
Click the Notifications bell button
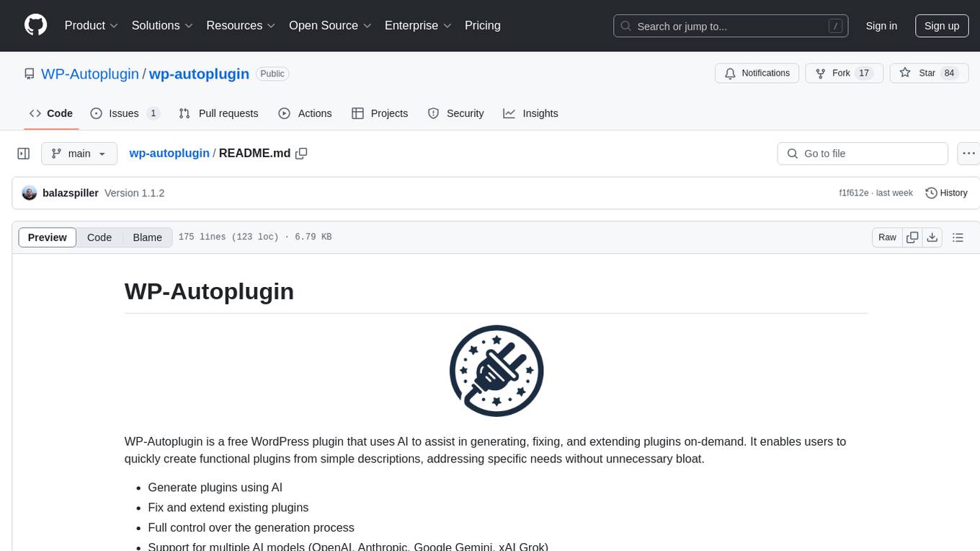[757, 74]
